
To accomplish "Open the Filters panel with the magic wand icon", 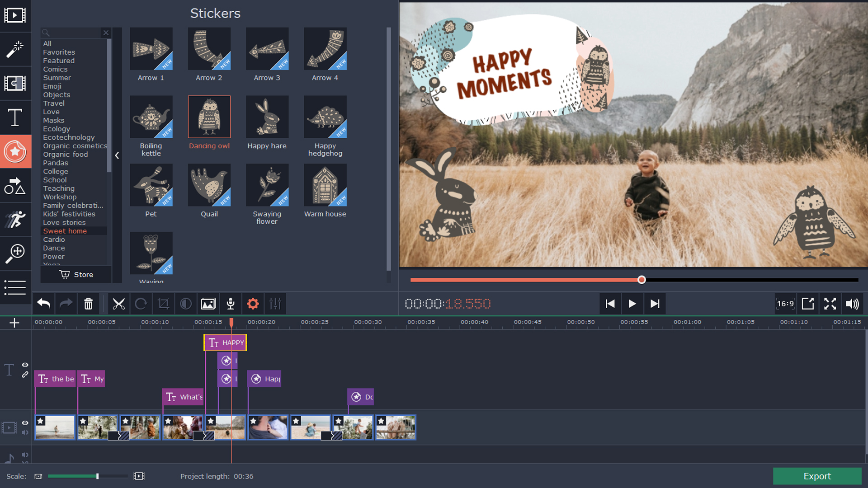I will [x=15, y=50].
